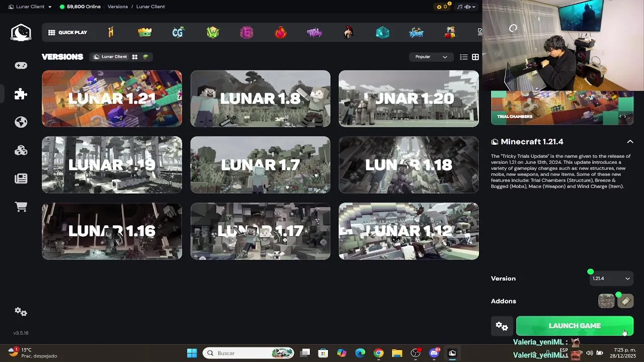Viewport: 644px width, 362px height.
Task: Open Discord from the taskbar
Action: [434, 353]
